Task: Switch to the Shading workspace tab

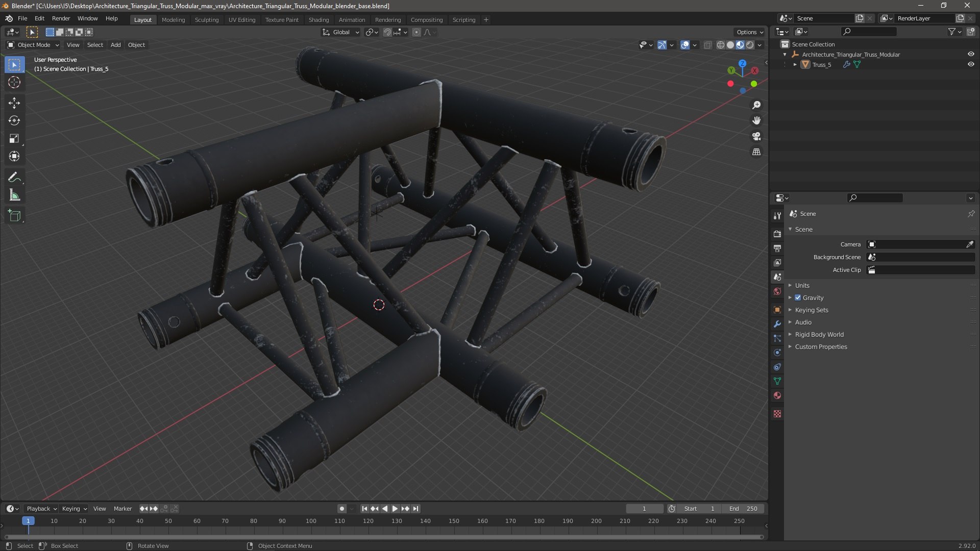Action: 318,19
